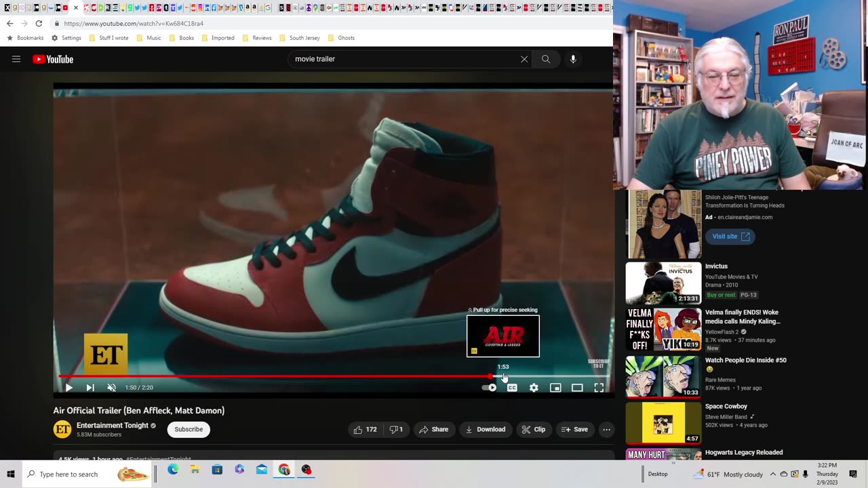Click the taskbar Desktop toolbar label
868x488 pixels.
pos(657,474)
